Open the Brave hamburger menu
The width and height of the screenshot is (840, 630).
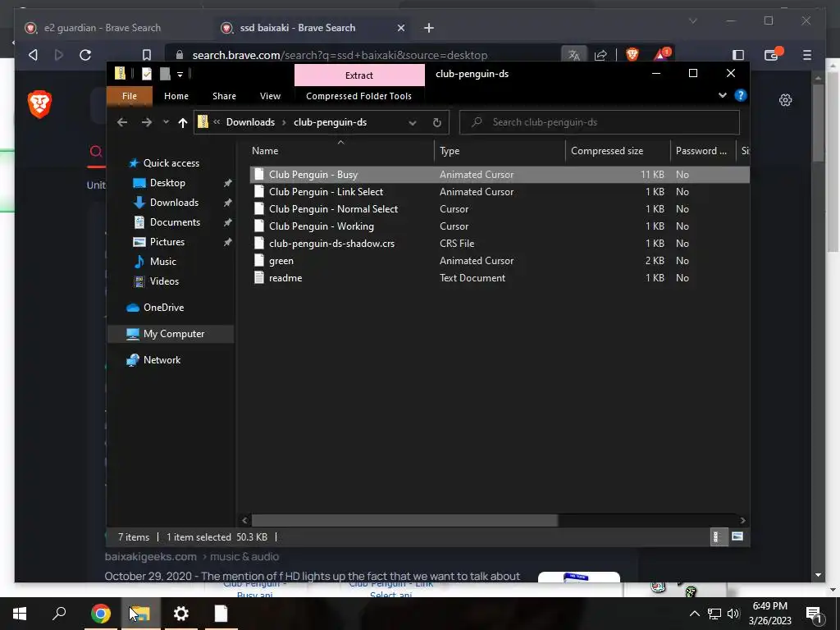(807, 55)
